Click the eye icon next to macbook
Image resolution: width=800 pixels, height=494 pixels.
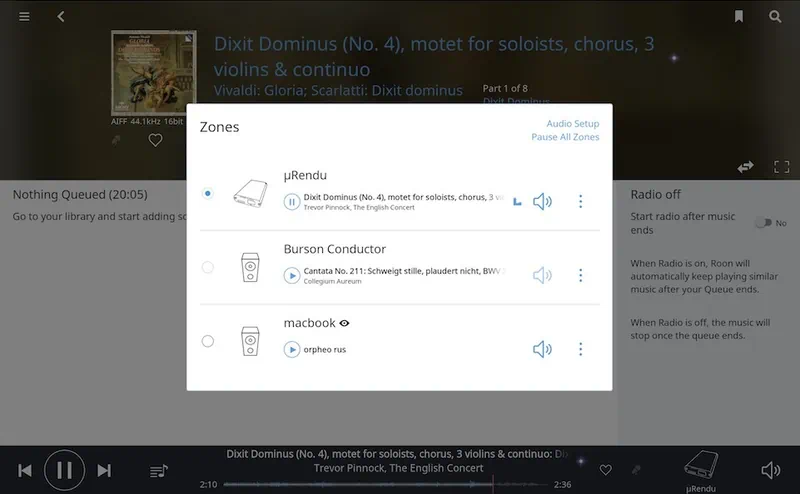tap(344, 323)
